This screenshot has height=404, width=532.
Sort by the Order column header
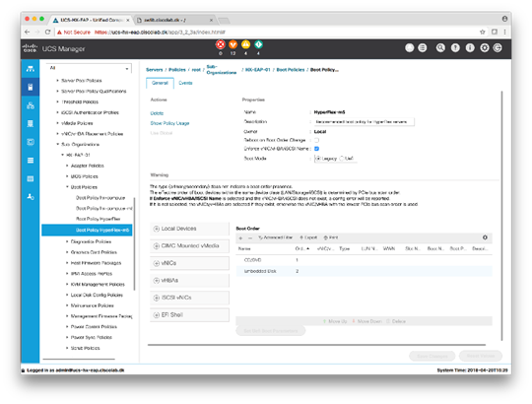[301, 249]
